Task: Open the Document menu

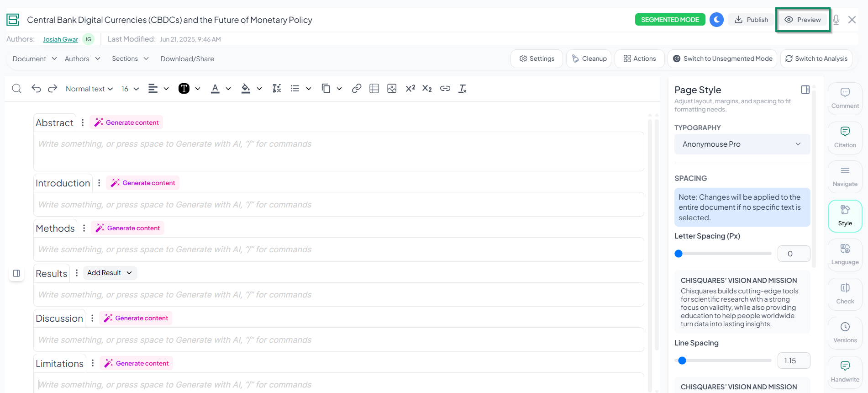Action: pos(35,59)
